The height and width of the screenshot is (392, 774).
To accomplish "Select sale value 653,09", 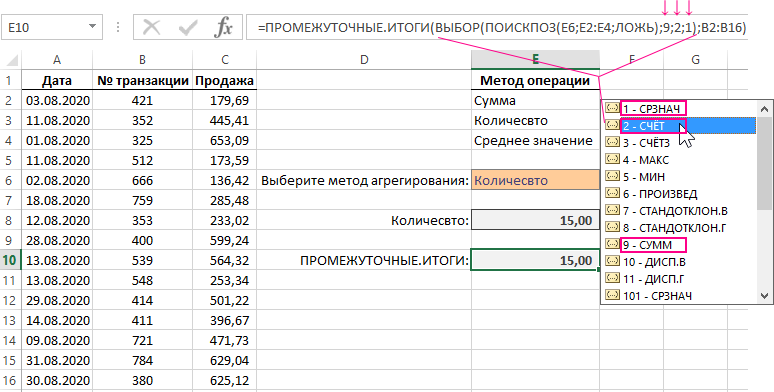I will [225, 141].
